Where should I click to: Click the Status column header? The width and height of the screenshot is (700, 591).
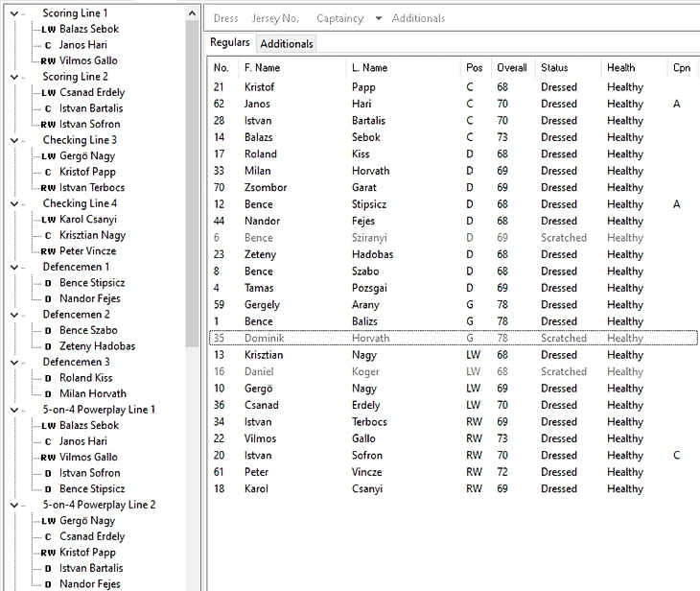(x=554, y=68)
